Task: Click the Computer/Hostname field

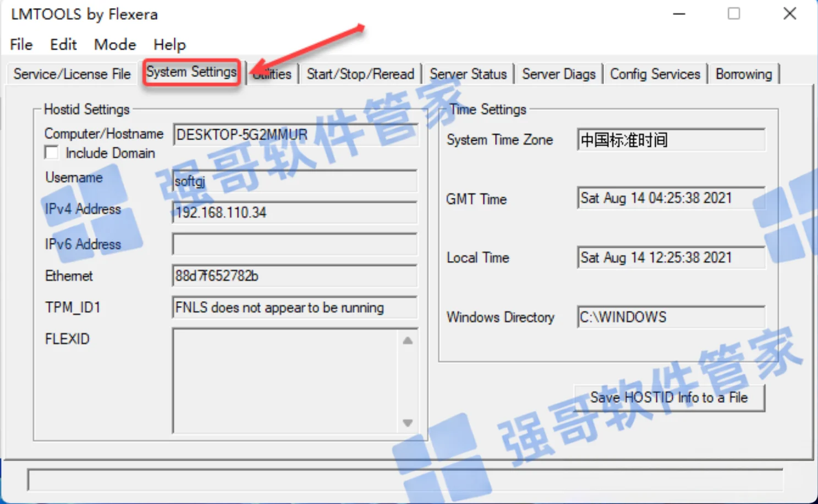Action: pyautogui.click(x=295, y=135)
